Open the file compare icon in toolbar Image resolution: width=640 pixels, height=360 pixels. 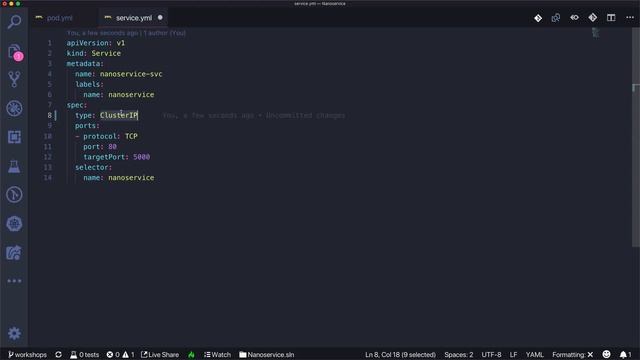coord(556,18)
